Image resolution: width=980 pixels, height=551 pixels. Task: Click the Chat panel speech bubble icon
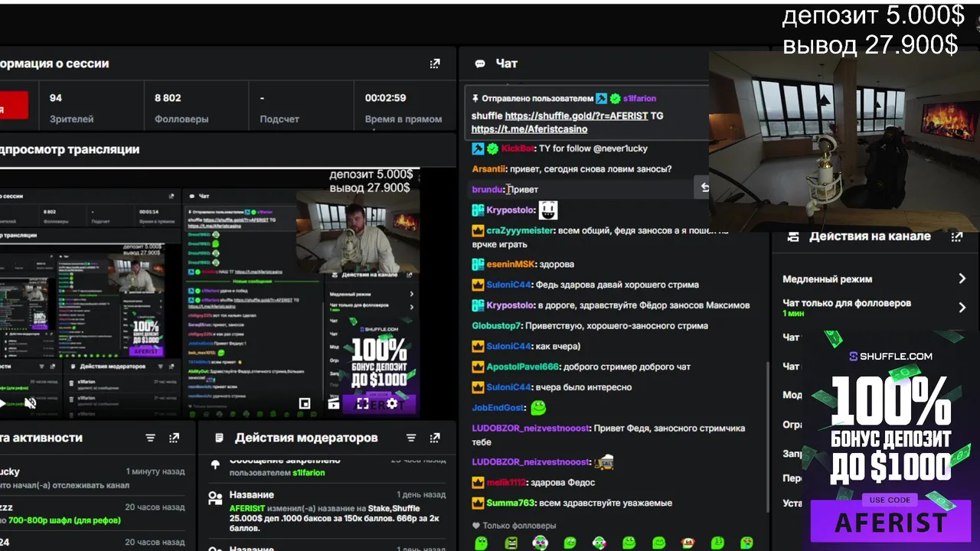coord(480,64)
